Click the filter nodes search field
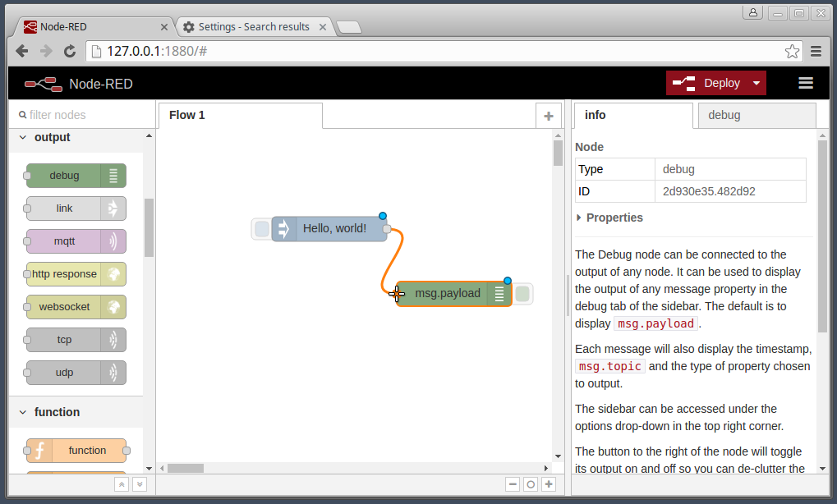The image size is (837, 504). coord(83,115)
